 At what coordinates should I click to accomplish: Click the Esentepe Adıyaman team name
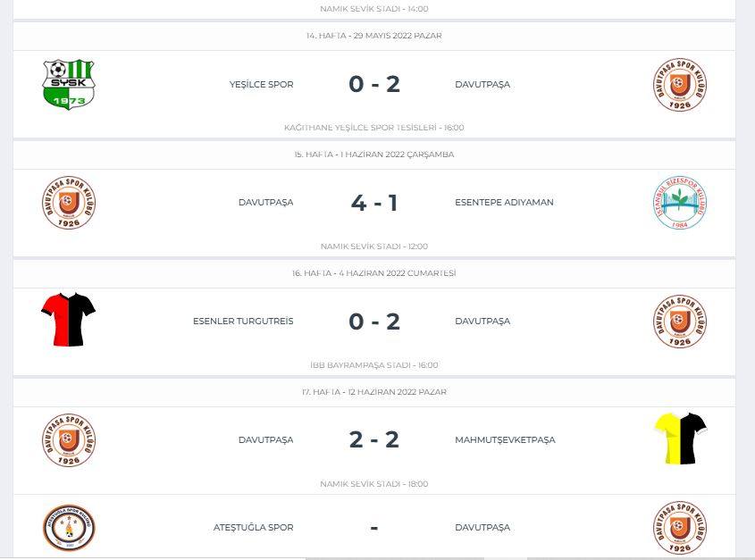pyautogui.click(x=504, y=202)
